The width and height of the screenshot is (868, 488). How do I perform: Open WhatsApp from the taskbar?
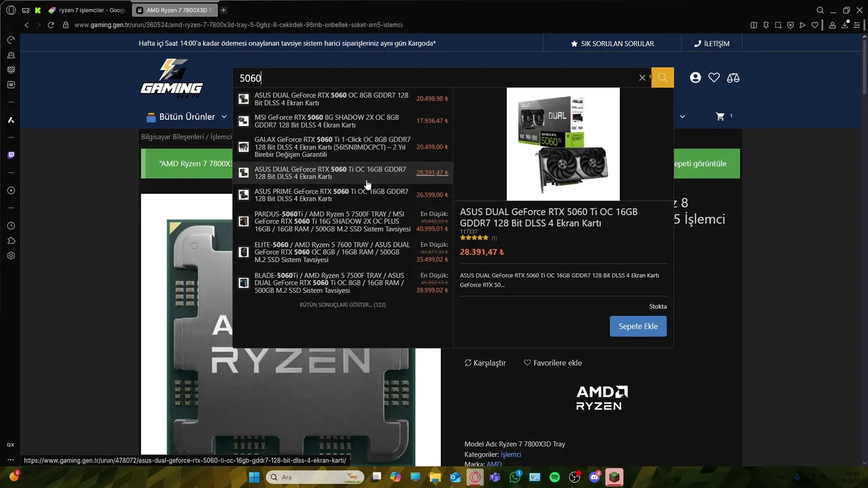pyautogui.click(x=515, y=477)
